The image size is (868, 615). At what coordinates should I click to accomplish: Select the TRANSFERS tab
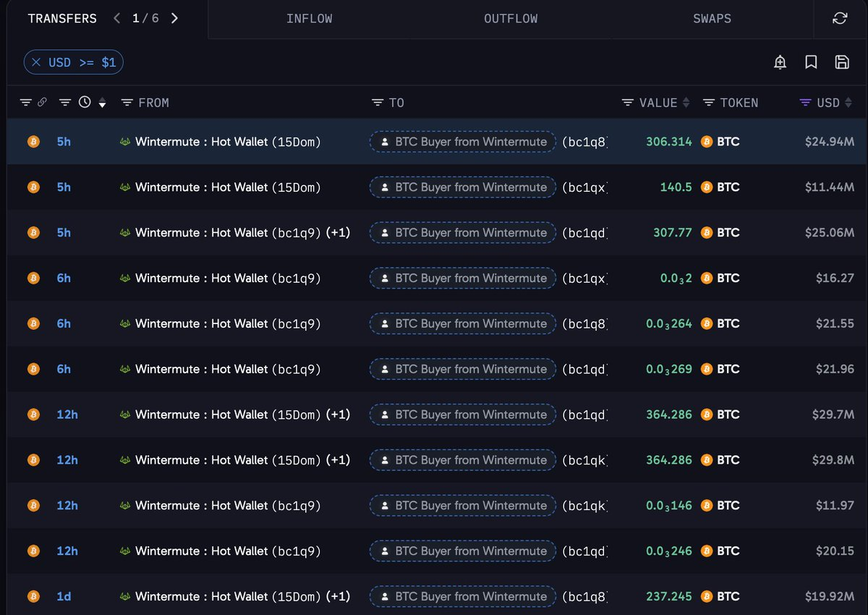pos(62,19)
